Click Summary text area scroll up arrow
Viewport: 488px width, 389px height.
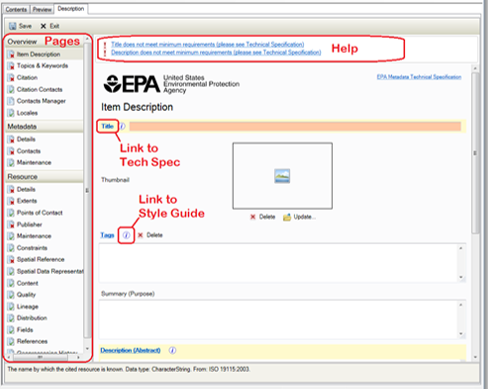(461, 305)
